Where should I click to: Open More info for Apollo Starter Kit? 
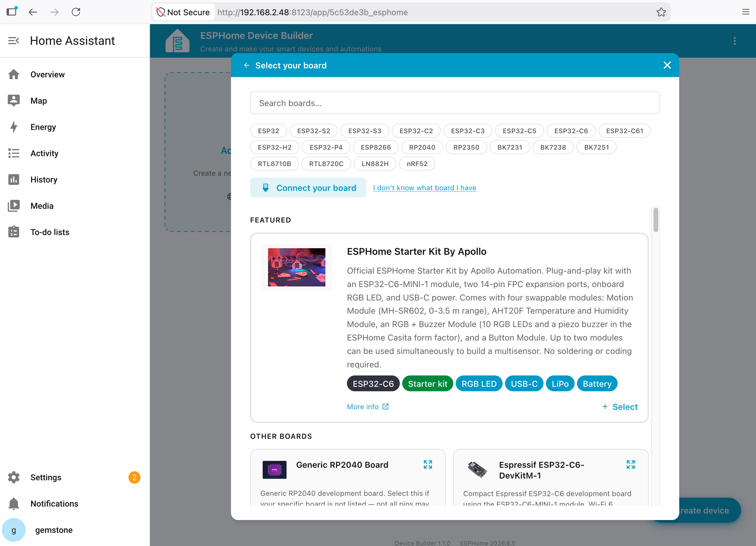pyautogui.click(x=368, y=407)
